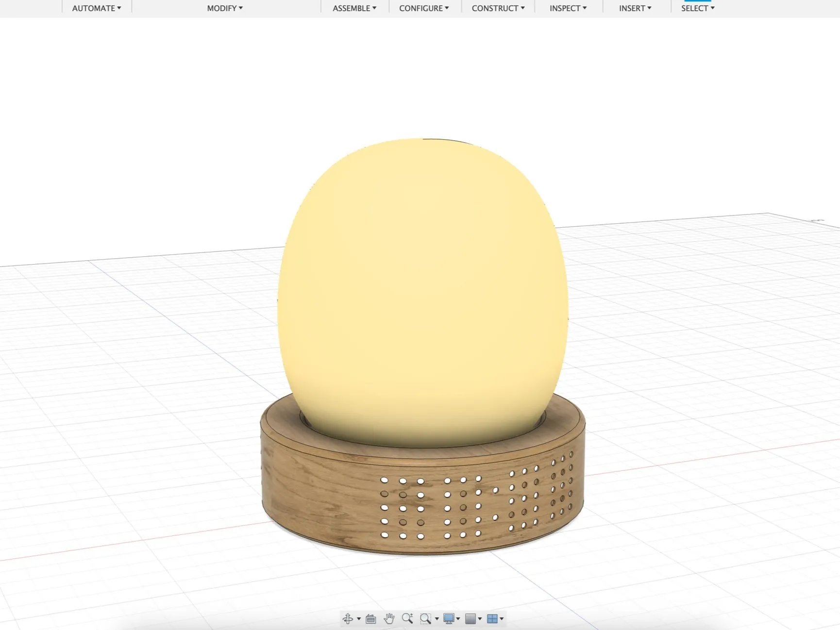Expand the Grid and Snaps dropdown arrow
The image size is (840, 630).
480,619
